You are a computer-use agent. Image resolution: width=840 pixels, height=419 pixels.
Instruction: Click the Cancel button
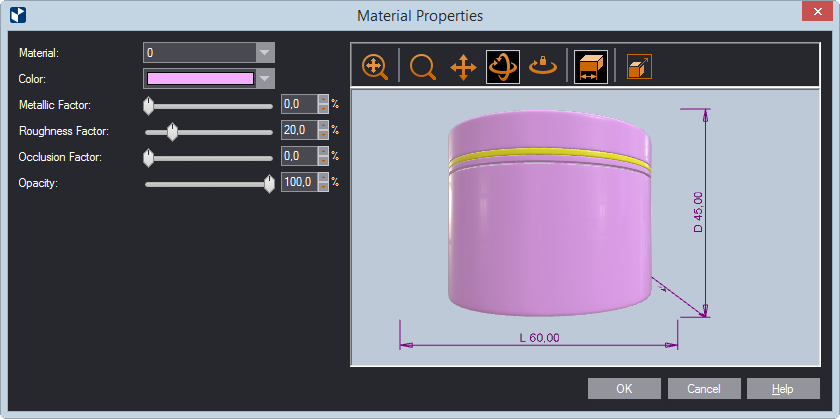[704, 388]
